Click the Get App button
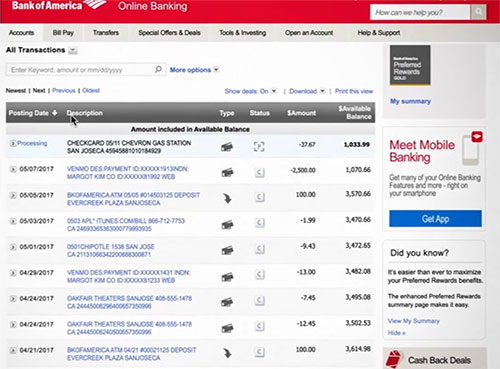The image size is (500, 369). (435, 219)
